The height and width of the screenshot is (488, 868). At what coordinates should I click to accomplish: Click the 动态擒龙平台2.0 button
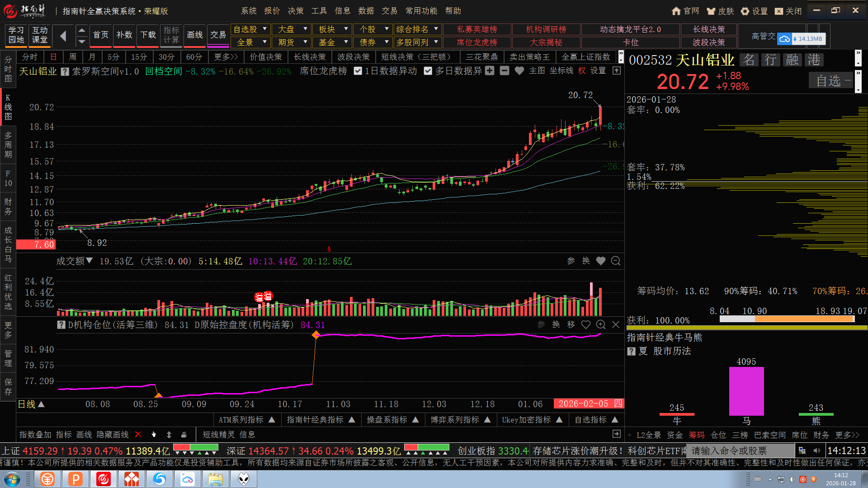coord(630,29)
